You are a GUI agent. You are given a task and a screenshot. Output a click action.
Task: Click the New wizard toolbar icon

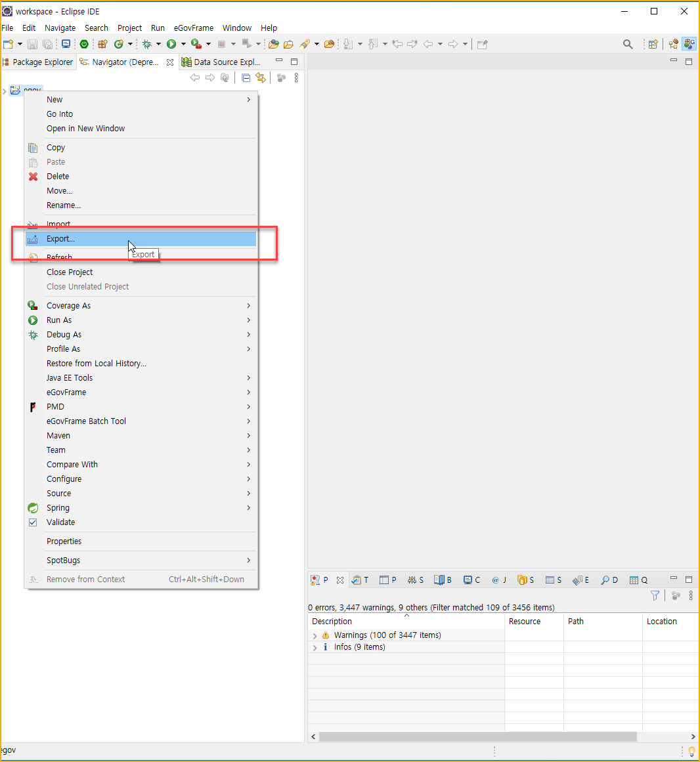[x=9, y=44]
